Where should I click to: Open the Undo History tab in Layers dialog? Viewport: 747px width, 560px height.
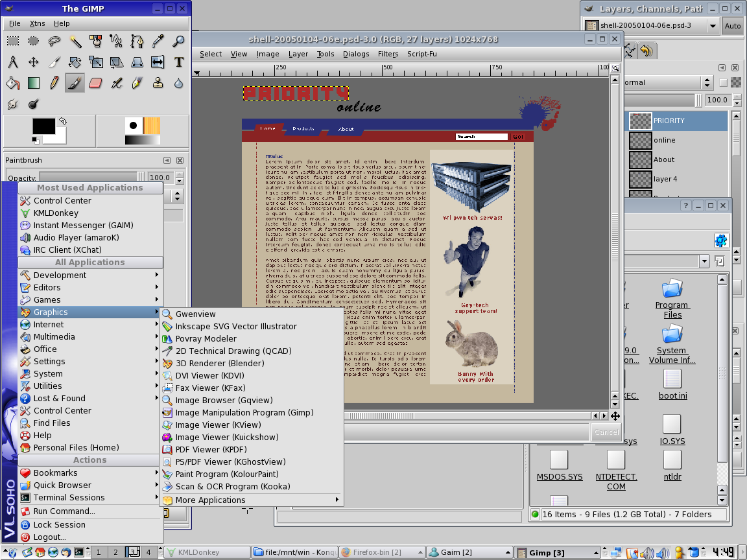pos(647,51)
